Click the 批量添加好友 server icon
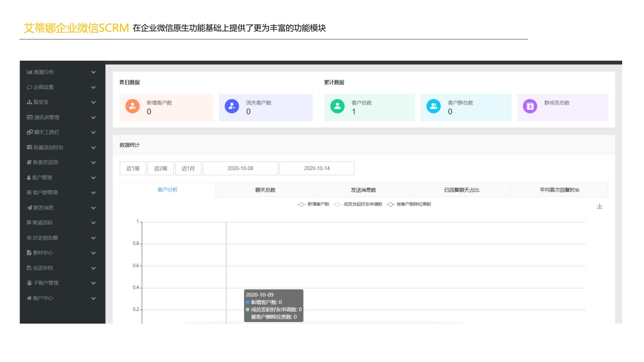 tap(29, 147)
